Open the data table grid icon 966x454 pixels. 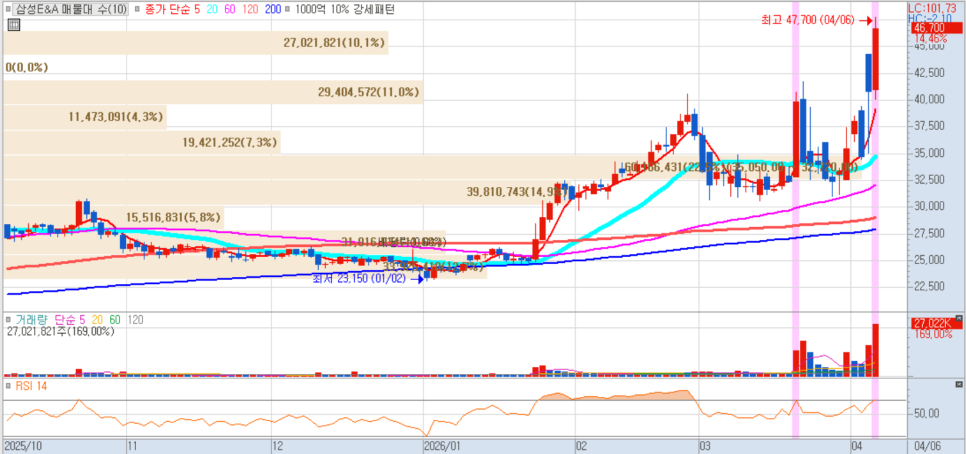(14, 25)
